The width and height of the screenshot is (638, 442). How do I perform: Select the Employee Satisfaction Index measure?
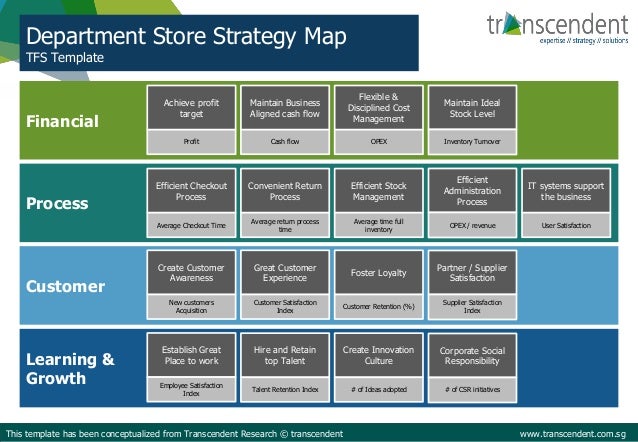pos(191,389)
